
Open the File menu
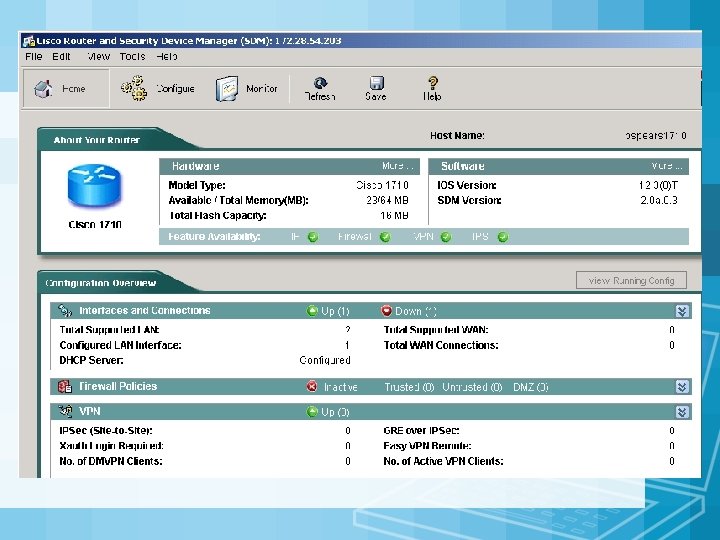pyautogui.click(x=34, y=56)
